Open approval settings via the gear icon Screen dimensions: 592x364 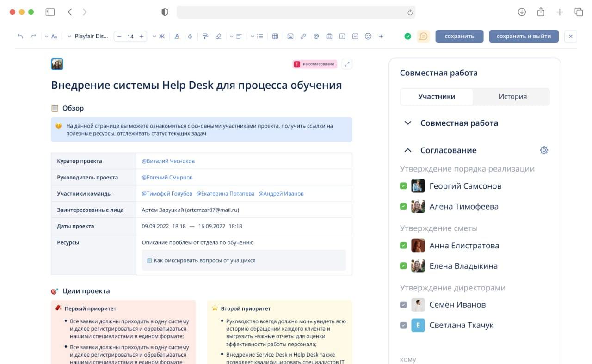pyautogui.click(x=544, y=150)
